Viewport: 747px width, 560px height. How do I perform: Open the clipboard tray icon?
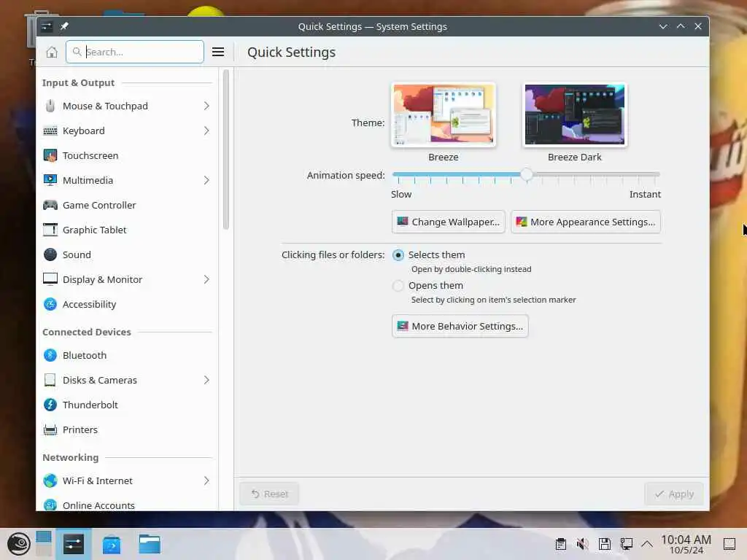point(561,544)
